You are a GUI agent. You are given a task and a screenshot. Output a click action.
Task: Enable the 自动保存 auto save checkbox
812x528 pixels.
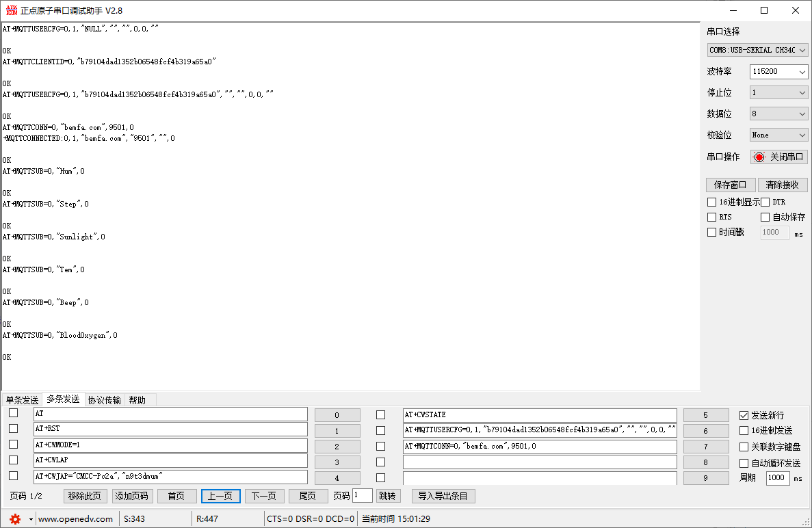pos(765,217)
